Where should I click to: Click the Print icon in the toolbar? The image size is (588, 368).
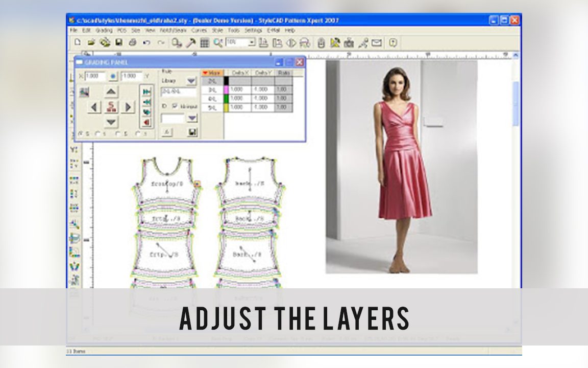coord(132,42)
